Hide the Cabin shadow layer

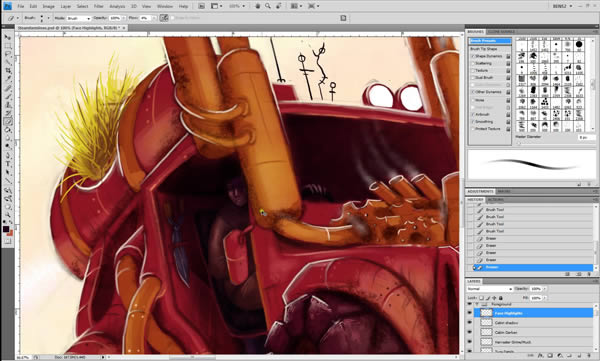[x=470, y=323]
